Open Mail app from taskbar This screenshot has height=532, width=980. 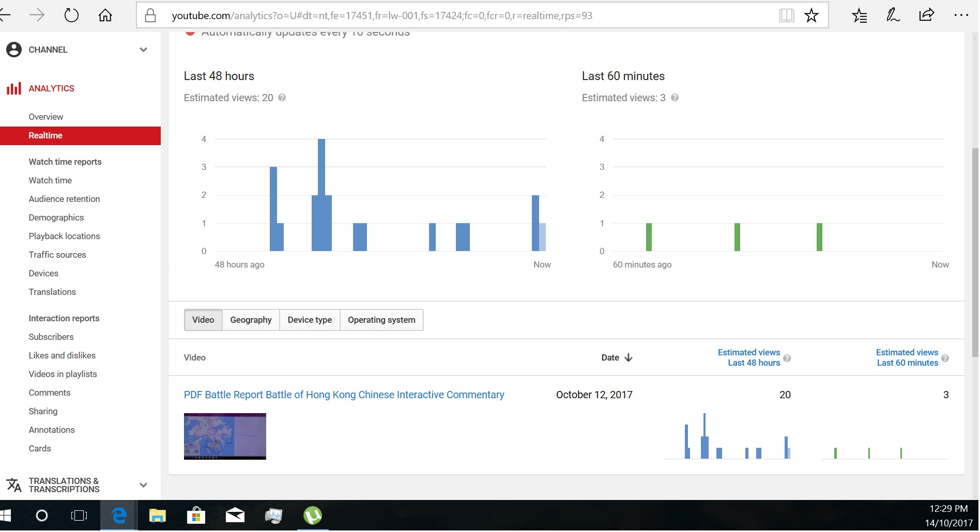[235, 515]
